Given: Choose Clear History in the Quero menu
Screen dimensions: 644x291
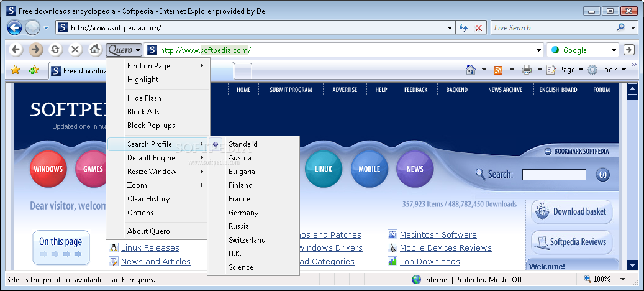Looking at the screenshot, I should coord(158,199).
